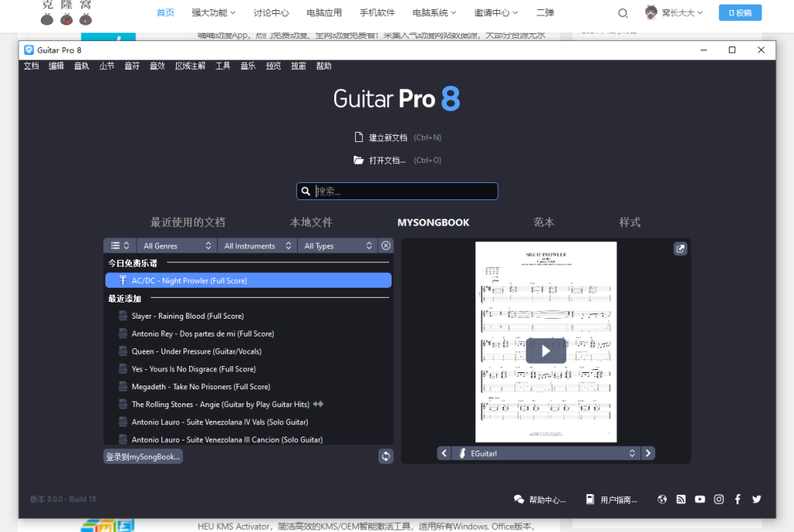Play the Night Prowler score preview

tap(546, 351)
